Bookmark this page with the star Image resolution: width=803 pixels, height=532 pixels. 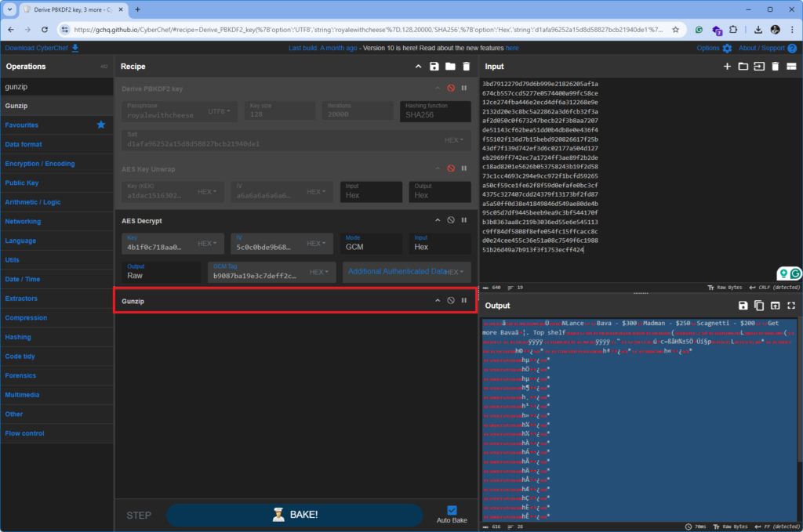(675, 30)
